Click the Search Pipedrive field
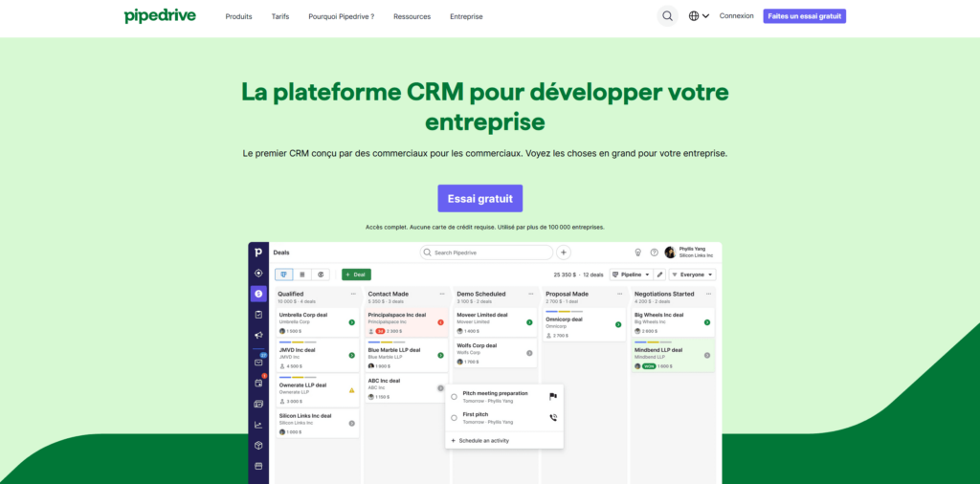The image size is (980, 484). tap(486, 253)
